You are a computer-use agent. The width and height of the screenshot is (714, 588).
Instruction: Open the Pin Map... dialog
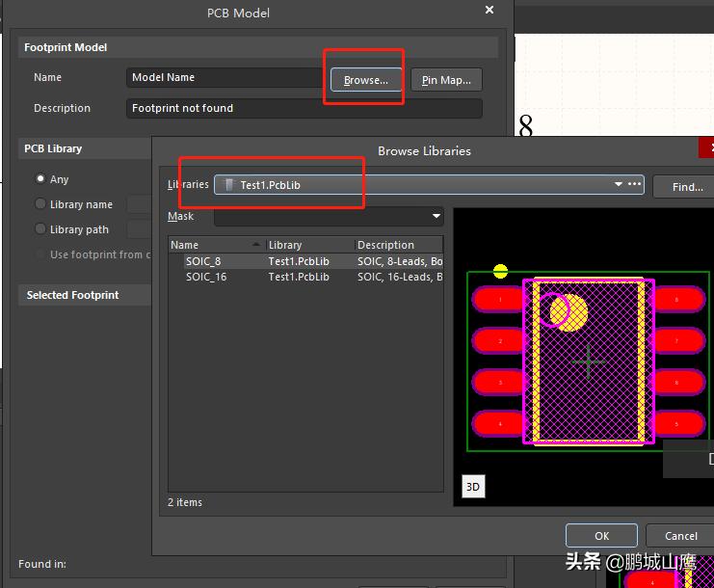coord(446,80)
